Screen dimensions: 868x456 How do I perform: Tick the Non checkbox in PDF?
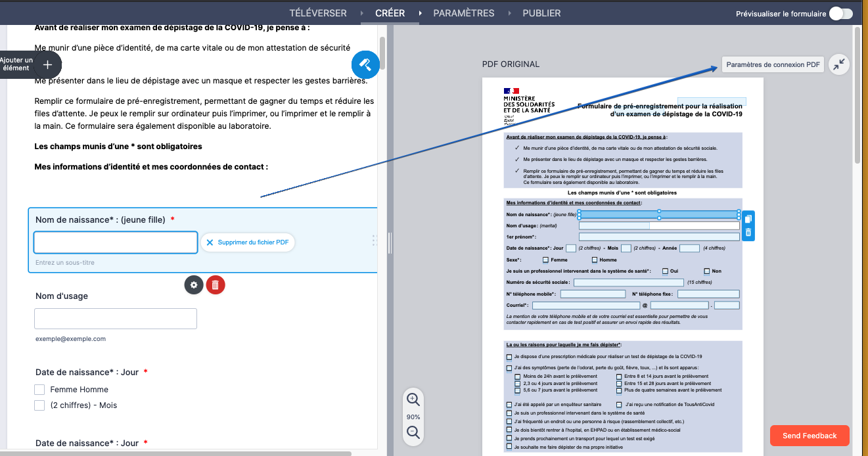point(706,271)
